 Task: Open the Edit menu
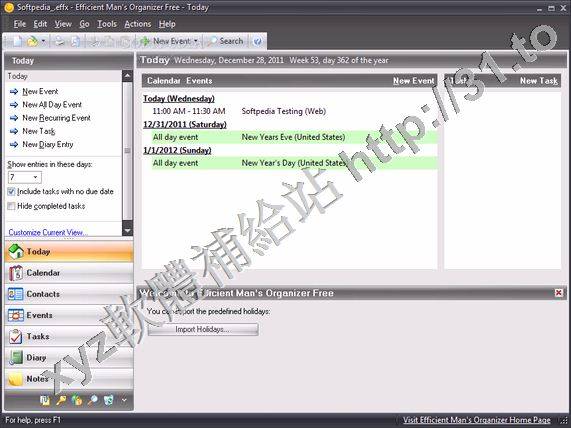point(40,24)
